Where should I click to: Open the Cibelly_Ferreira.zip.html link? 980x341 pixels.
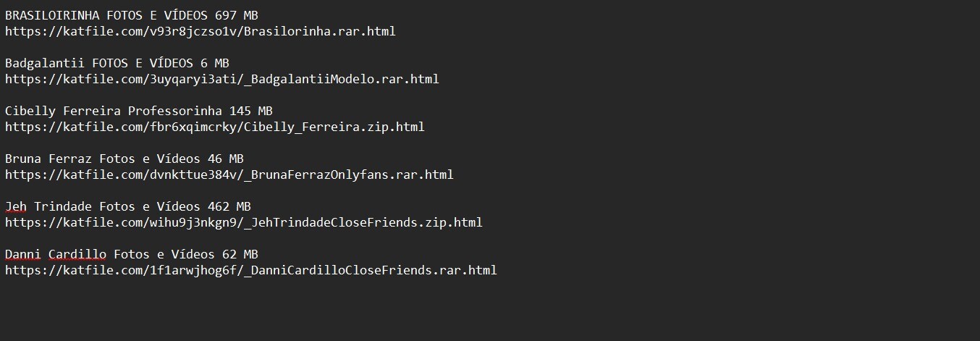(x=215, y=127)
